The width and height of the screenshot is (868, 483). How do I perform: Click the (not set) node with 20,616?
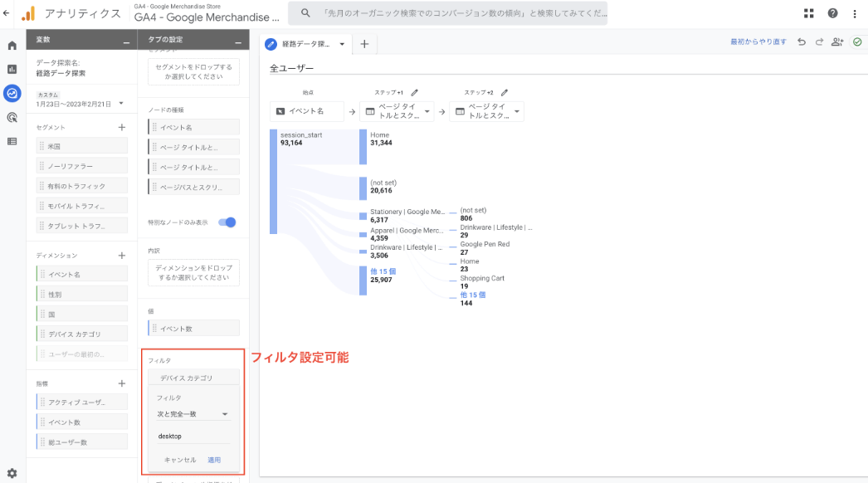click(363, 188)
